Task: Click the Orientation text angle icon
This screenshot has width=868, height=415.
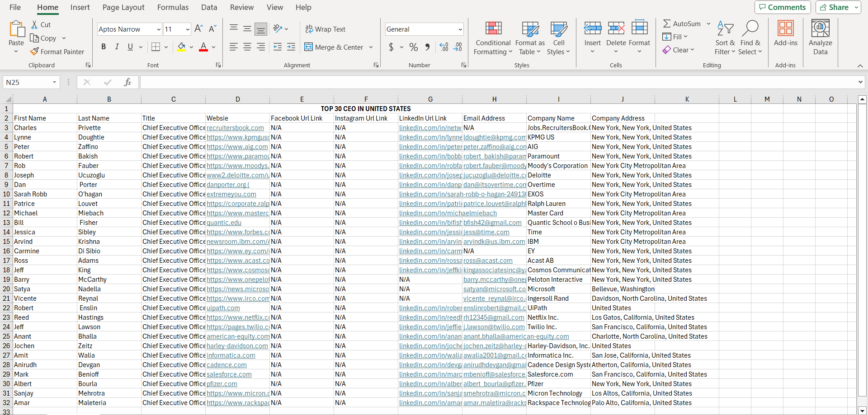Action: [278, 29]
